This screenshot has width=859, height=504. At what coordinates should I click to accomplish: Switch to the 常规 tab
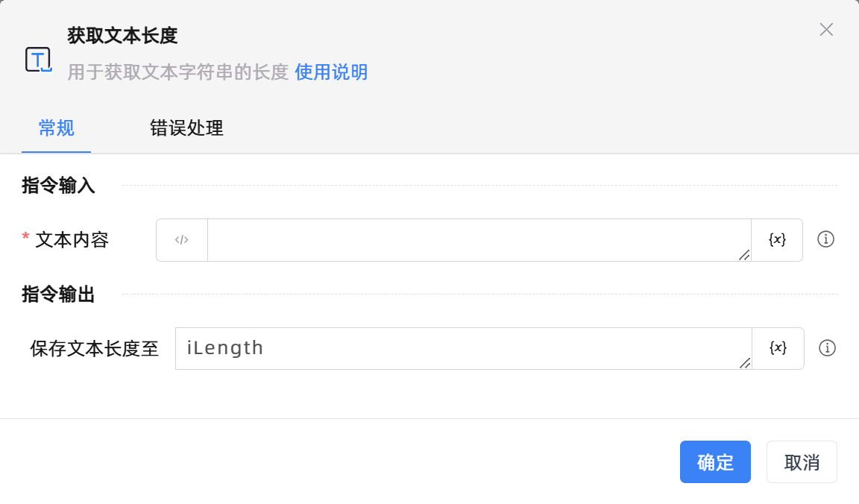tap(57, 128)
